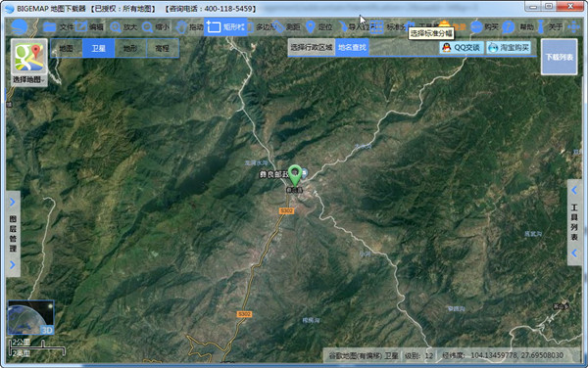Open the 帮助 help toolbar item
The width and height of the screenshot is (588, 368).
point(518,27)
